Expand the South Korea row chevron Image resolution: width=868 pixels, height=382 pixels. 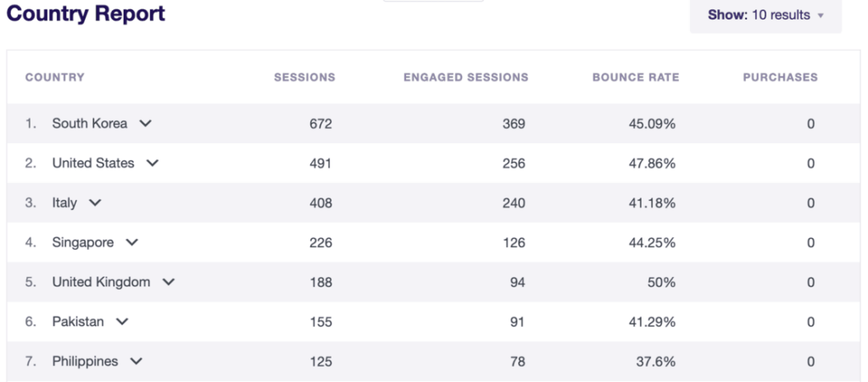pos(146,124)
